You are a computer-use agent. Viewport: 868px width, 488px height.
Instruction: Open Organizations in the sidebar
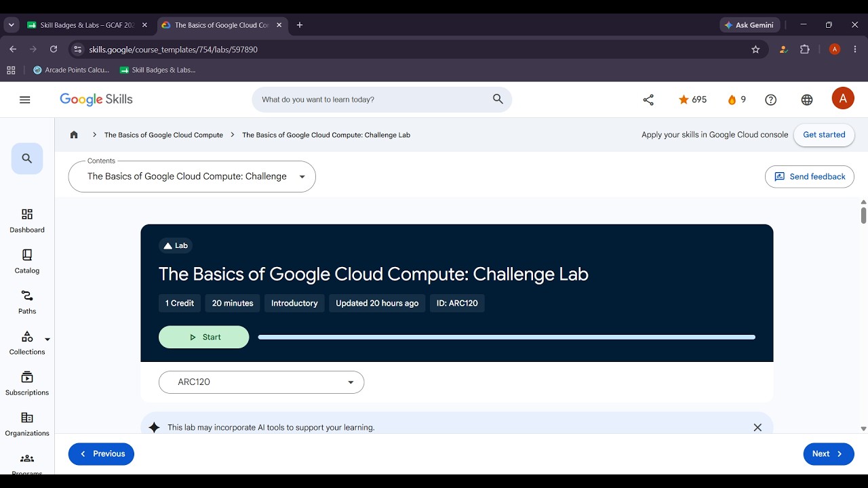(27, 424)
